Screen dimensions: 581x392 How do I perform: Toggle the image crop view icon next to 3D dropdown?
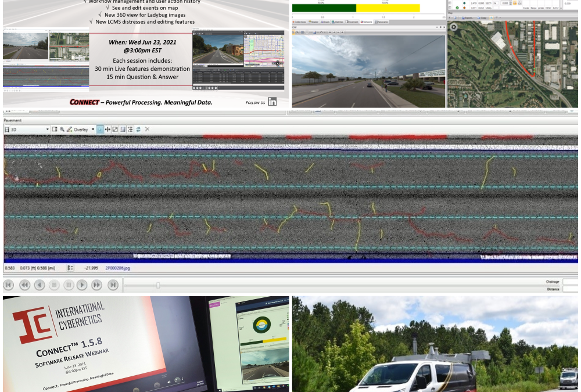[55, 129]
